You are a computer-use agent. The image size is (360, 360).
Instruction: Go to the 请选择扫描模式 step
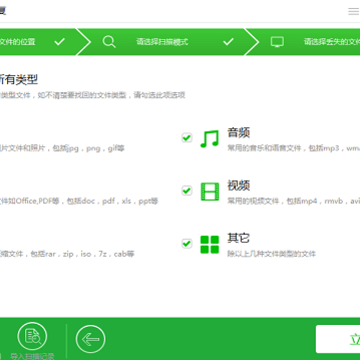point(162,42)
